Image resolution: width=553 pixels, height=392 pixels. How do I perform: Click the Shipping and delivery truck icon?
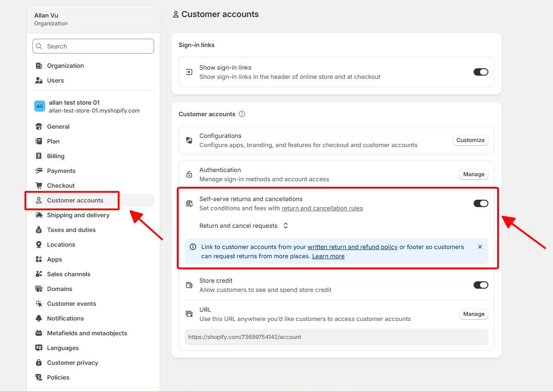coord(39,215)
